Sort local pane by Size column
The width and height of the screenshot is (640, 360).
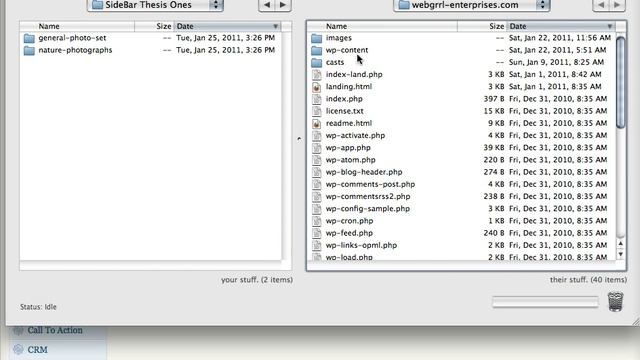click(154, 26)
